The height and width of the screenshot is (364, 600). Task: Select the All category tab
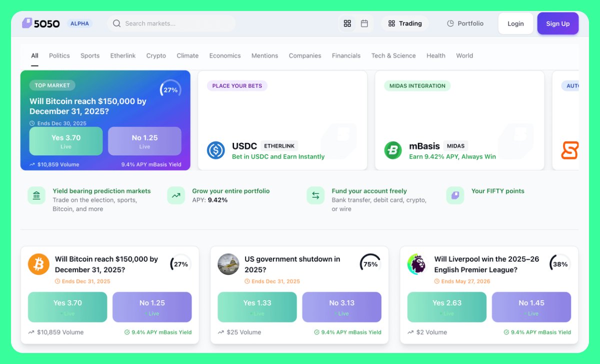(x=34, y=56)
